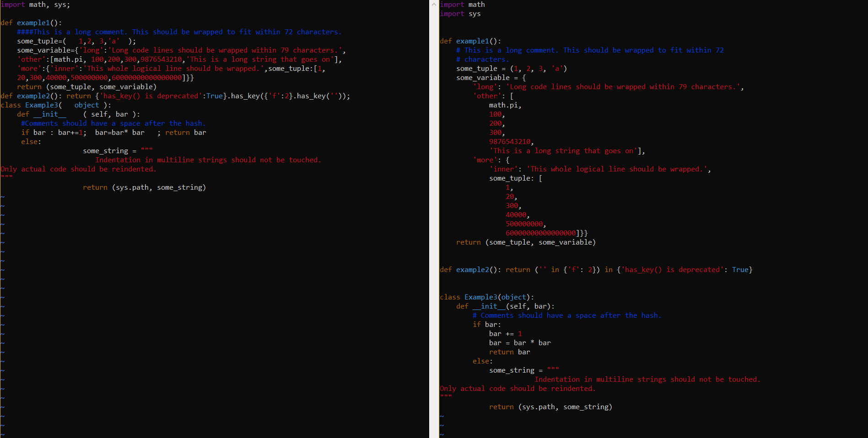Image resolution: width=868 pixels, height=438 pixels.
Task: Click 'Only actual code should be reindented.' in left pane
Action: click(79, 169)
